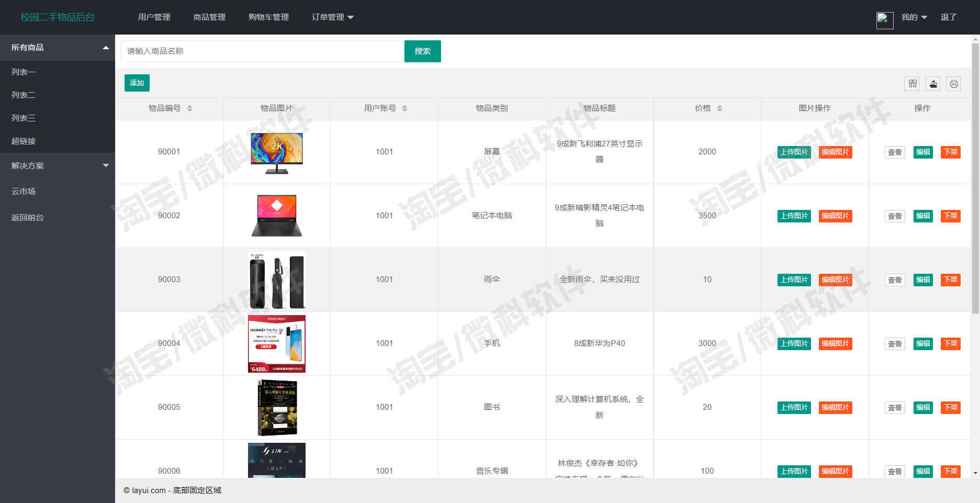Click title 全新雨伞，买来没用过
The width and height of the screenshot is (980, 503).
(x=600, y=280)
